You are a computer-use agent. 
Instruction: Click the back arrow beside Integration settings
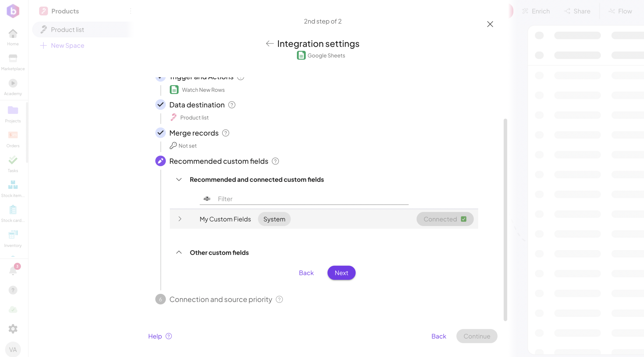270,44
